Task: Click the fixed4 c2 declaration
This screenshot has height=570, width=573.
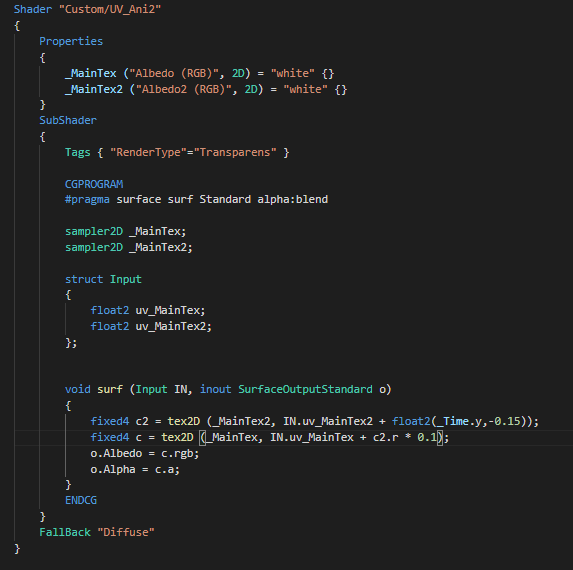Action: [x=119, y=421]
